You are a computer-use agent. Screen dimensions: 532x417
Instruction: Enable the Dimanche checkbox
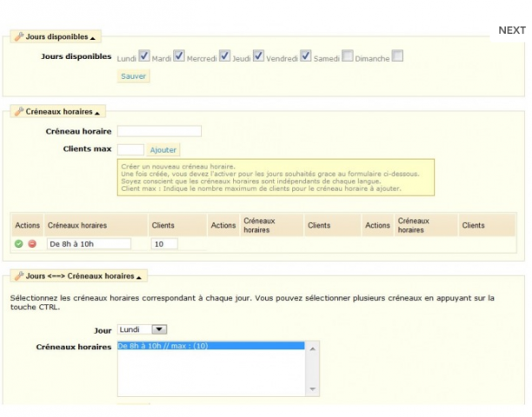point(397,56)
